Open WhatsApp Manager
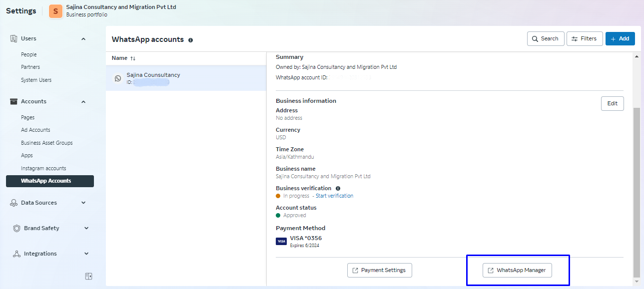 (517, 270)
